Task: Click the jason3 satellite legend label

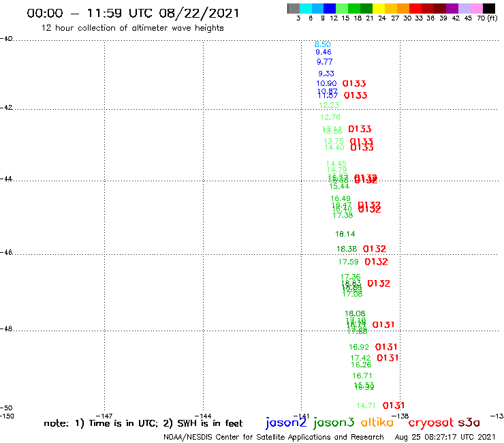Action: (x=334, y=423)
